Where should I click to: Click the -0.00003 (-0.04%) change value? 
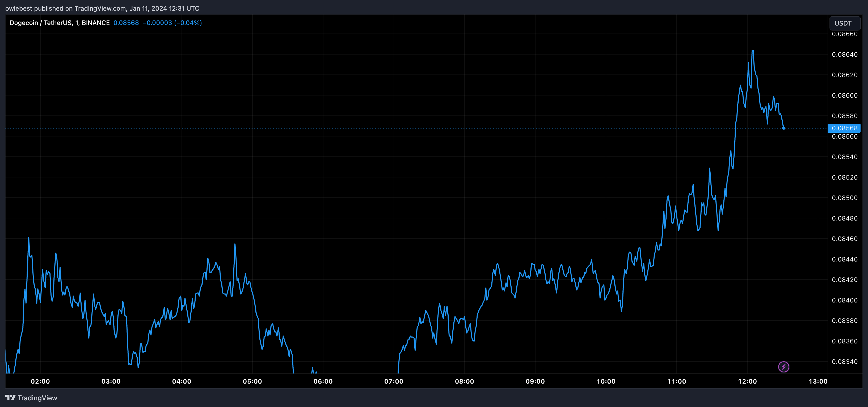(172, 23)
